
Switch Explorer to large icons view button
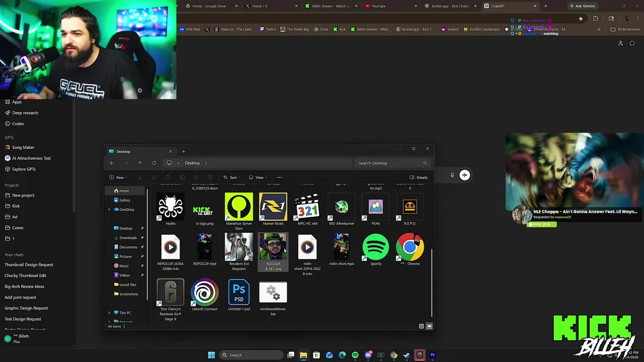429,326
